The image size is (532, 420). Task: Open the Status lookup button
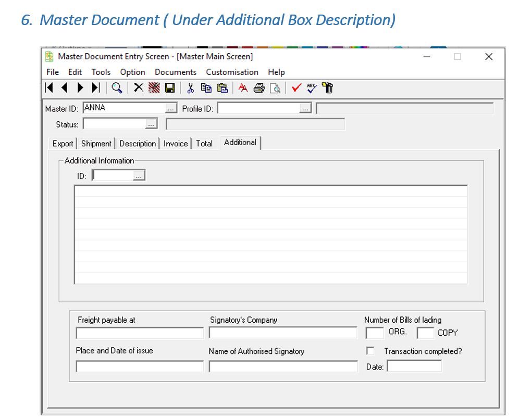pyautogui.click(x=151, y=124)
